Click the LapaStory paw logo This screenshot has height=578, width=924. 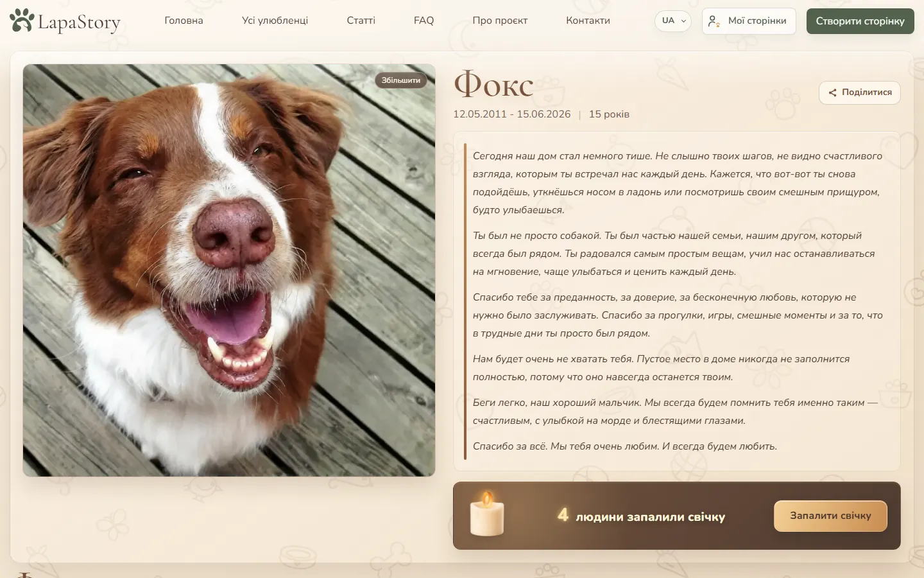click(x=22, y=21)
